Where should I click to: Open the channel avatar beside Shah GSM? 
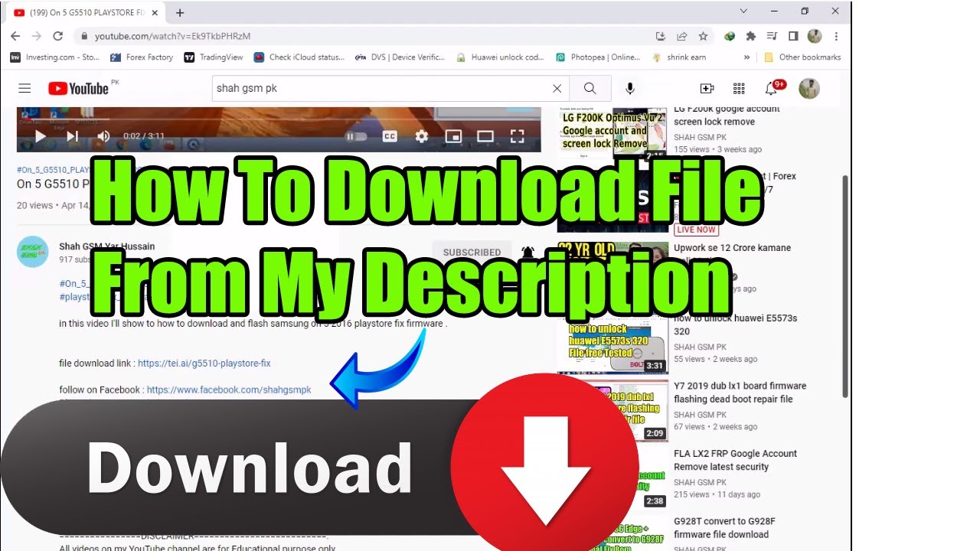[33, 251]
